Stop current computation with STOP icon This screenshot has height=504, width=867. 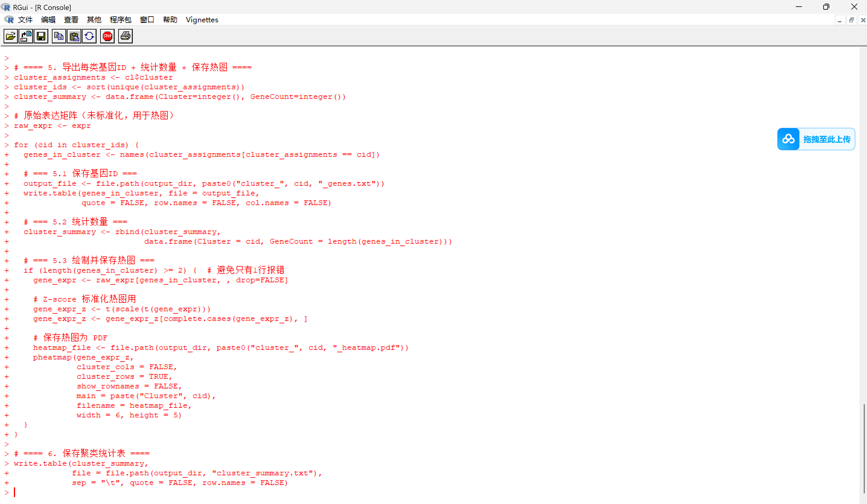click(107, 36)
